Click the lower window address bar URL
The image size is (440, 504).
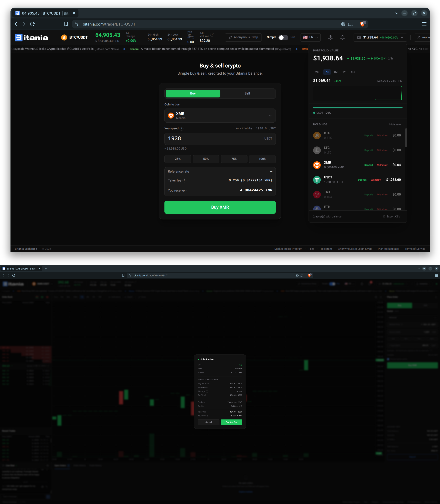(150, 275)
